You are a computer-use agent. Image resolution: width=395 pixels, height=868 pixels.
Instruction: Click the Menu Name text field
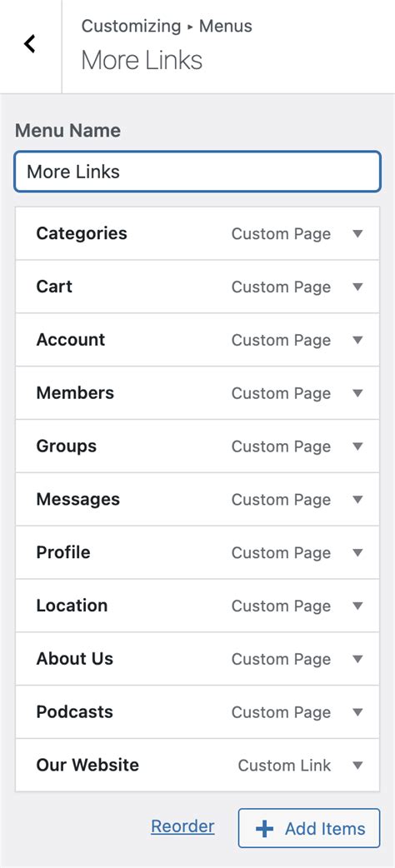coord(197,172)
